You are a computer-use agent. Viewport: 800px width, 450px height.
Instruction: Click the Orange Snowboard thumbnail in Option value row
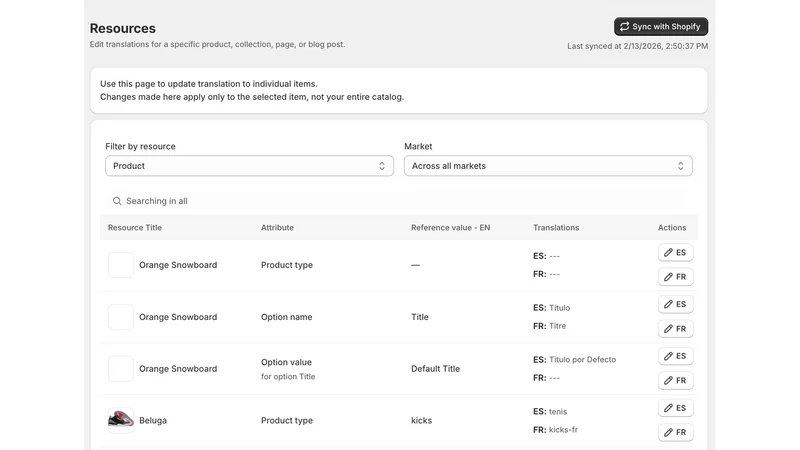click(121, 368)
